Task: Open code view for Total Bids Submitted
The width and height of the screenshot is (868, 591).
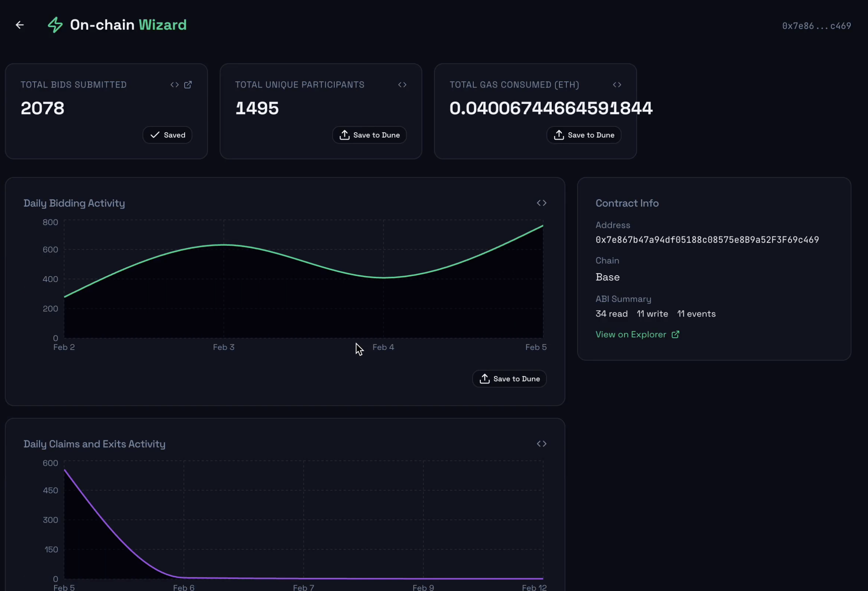Action: click(x=174, y=85)
